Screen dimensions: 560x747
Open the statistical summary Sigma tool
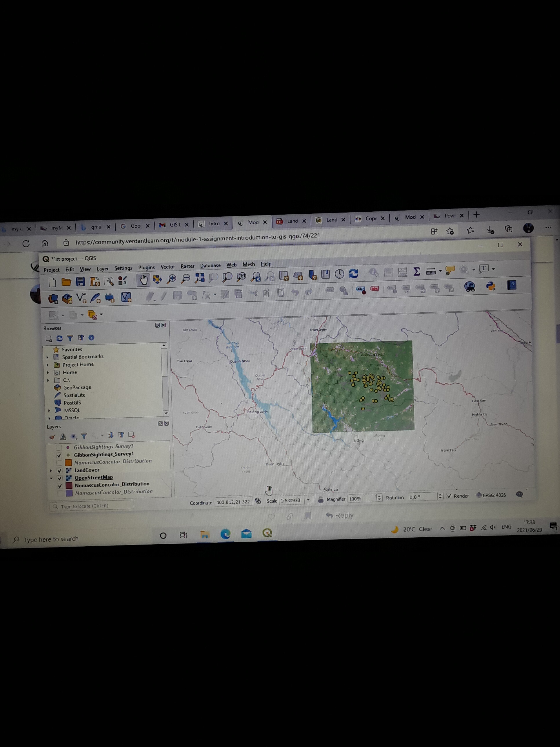(x=417, y=271)
